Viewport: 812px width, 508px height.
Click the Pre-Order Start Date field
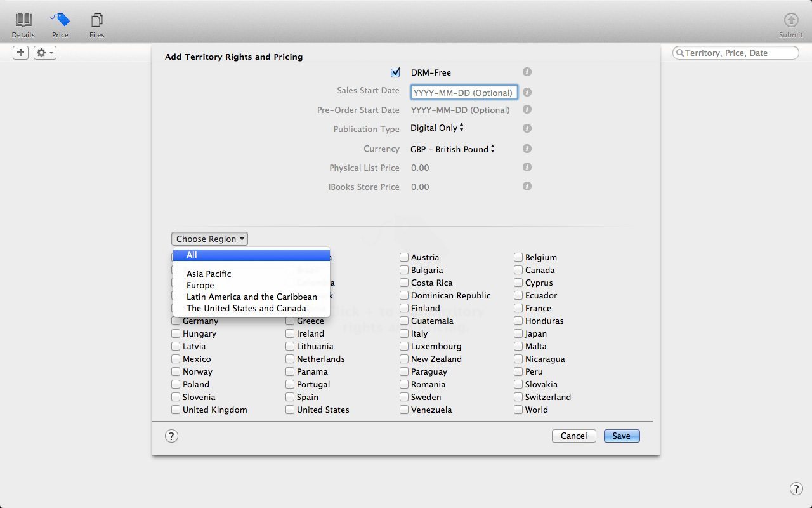[x=461, y=110]
